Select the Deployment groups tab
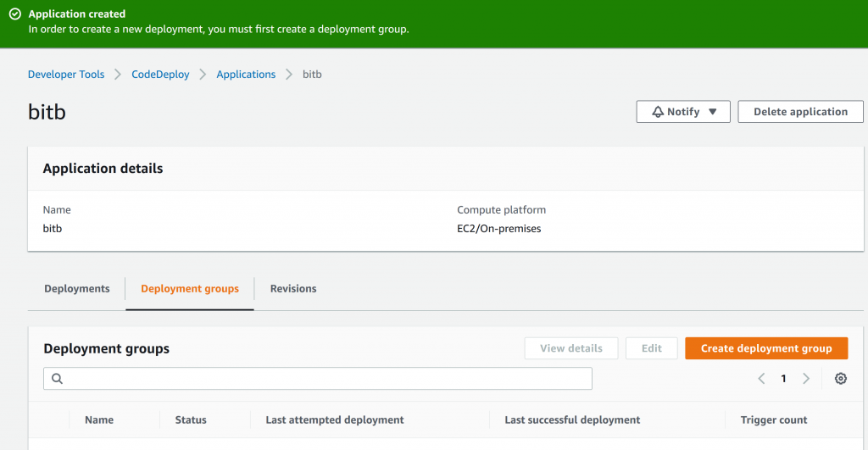 [190, 288]
